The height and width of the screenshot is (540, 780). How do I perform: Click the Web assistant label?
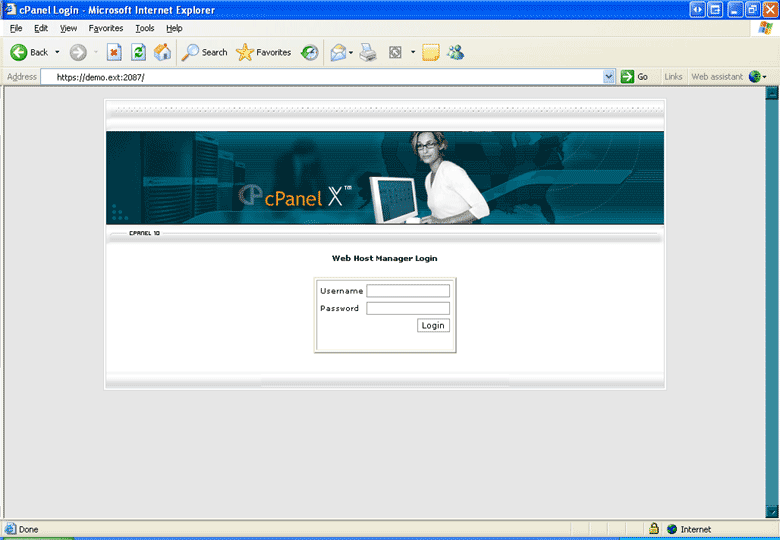pyautogui.click(x=717, y=77)
